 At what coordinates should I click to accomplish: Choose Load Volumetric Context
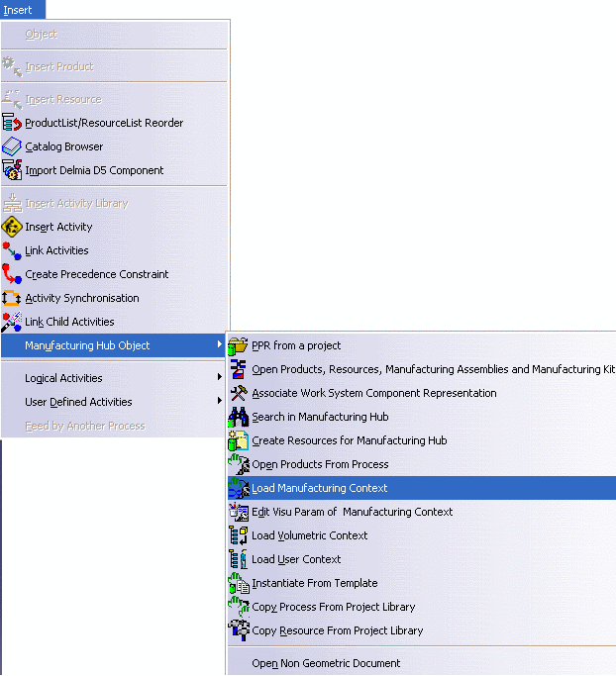[x=422, y=535]
